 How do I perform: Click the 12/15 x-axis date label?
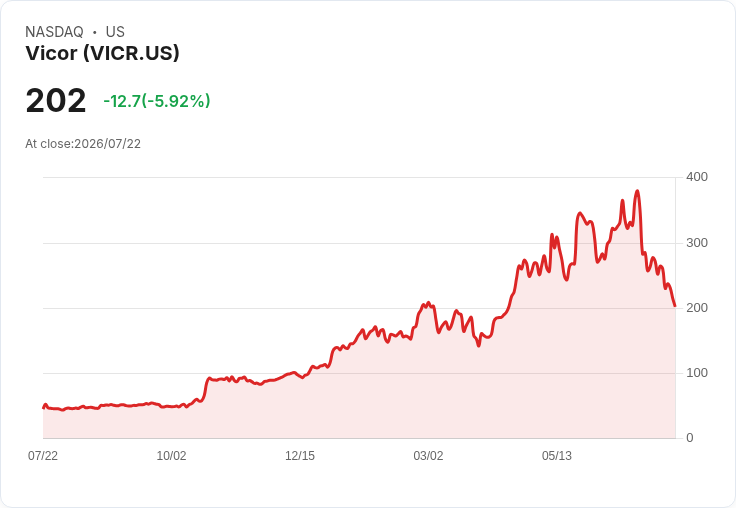pyautogui.click(x=300, y=455)
